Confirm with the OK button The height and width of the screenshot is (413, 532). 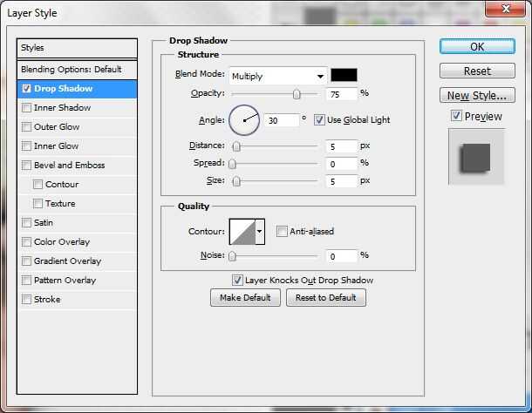477,46
